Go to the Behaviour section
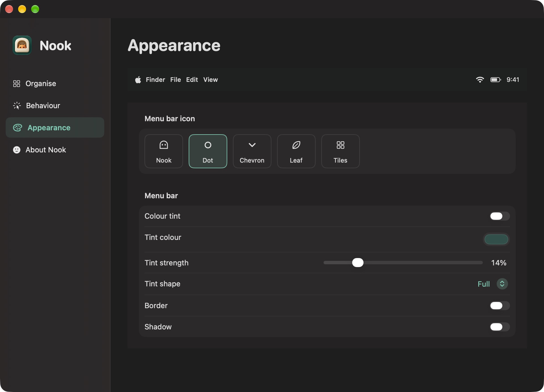This screenshot has height=392, width=544. (x=55, y=106)
